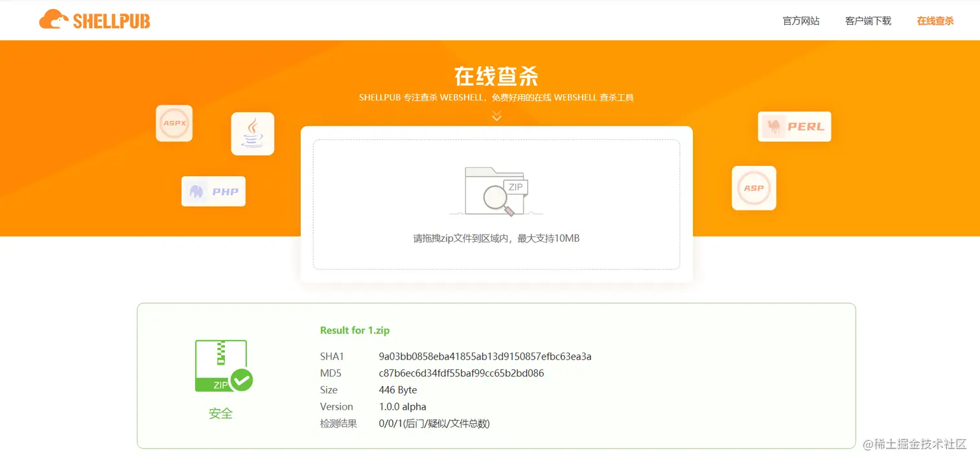Click the MD5 checksum value
Viewport: 980px width, 464px height.
461,373
